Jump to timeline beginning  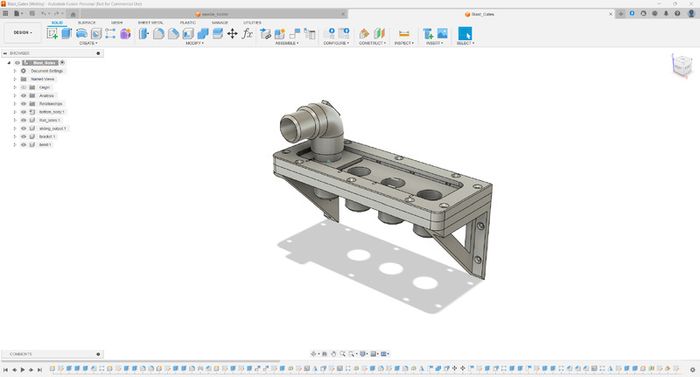coord(5,369)
